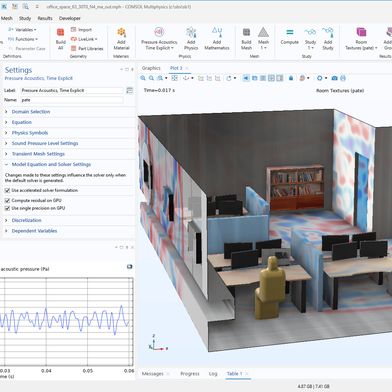Click the XY view icon in the graphics toolbar
Image resolution: width=392 pixels, height=392 pixels.
point(201,78)
